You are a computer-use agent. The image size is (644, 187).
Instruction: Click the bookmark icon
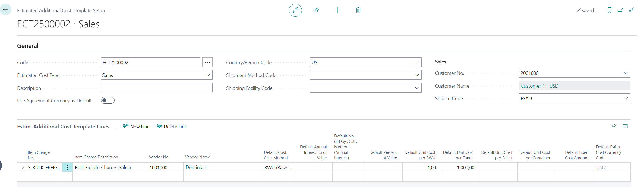pyautogui.click(x=609, y=10)
